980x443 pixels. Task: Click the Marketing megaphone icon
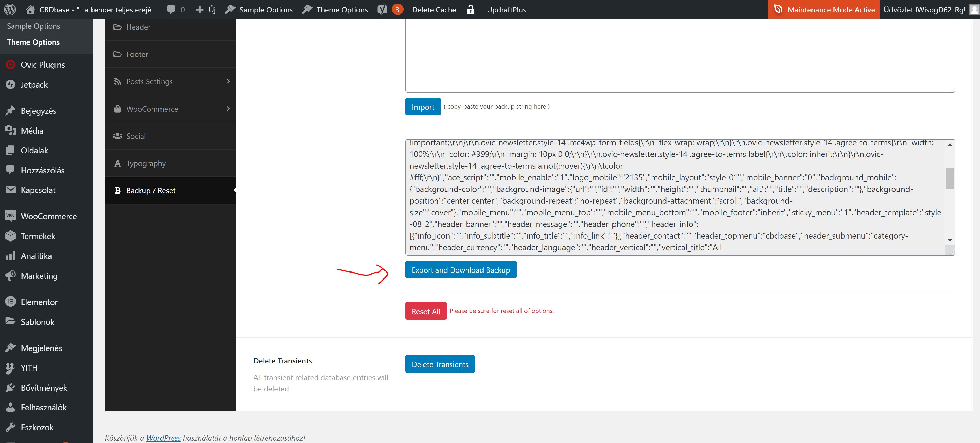(x=11, y=275)
